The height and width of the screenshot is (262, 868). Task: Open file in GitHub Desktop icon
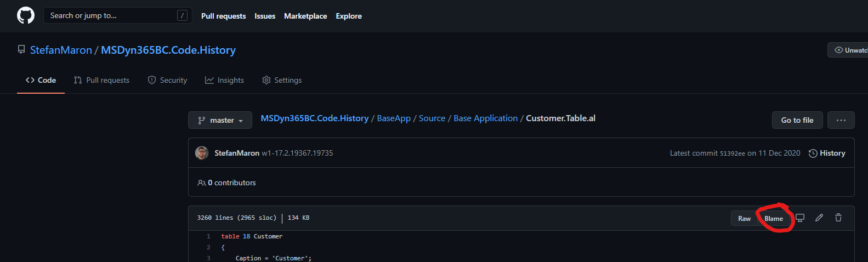[800, 218]
